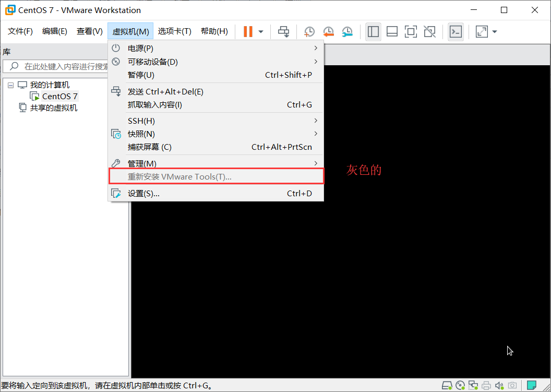Choose 暂停(U) from the menu
This screenshot has width=551, height=392.
click(216, 75)
